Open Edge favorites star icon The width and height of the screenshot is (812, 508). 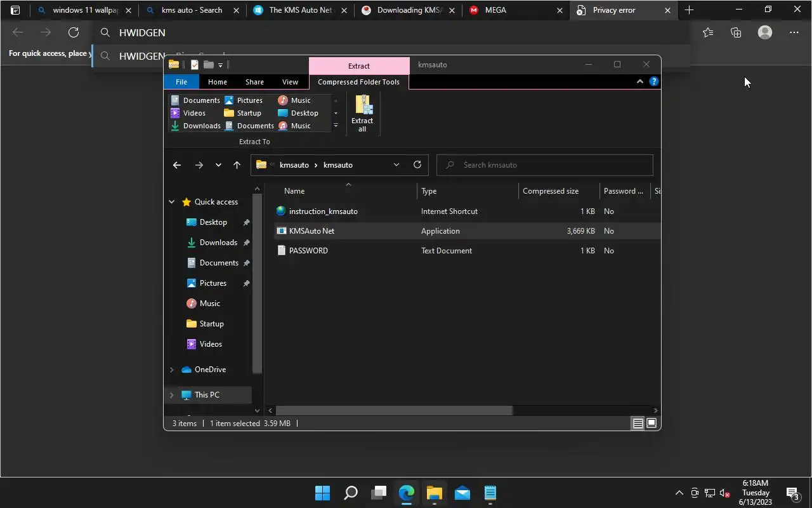pyautogui.click(x=708, y=32)
